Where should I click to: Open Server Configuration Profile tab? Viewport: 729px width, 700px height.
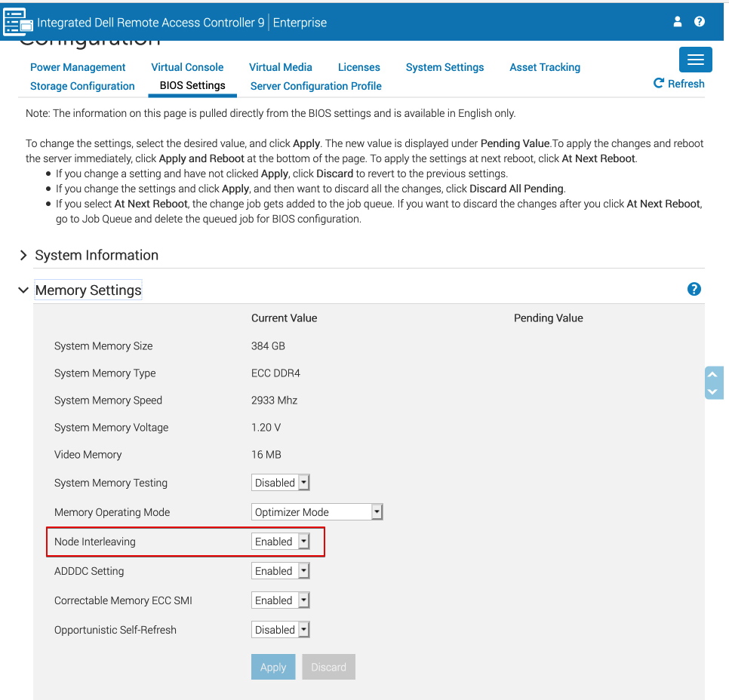315,86
